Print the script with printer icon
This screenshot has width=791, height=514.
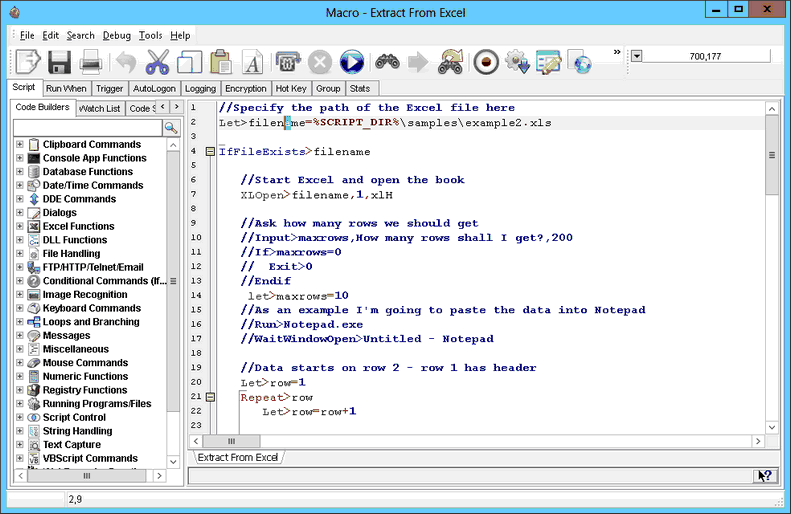click(x=91, y=63)
